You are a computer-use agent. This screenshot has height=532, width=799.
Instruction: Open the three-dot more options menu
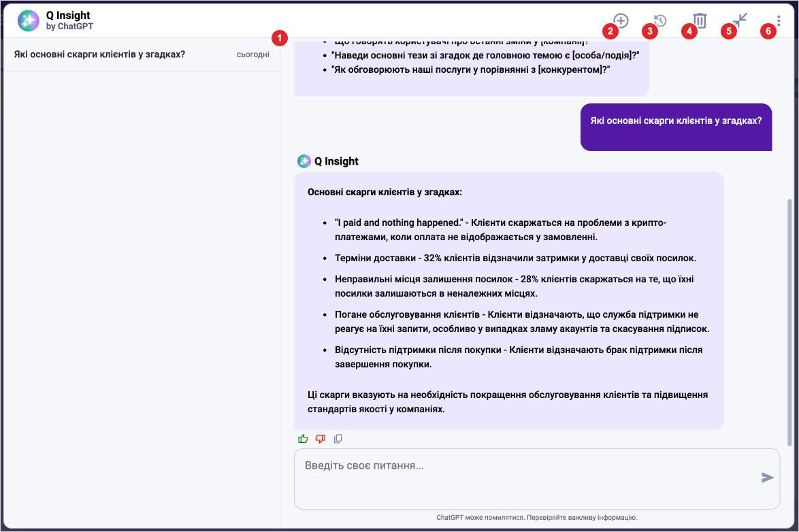point(779,20)
